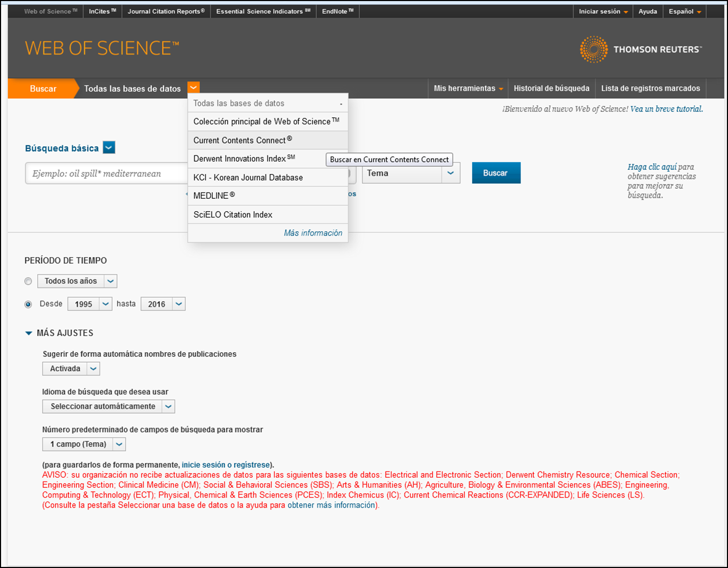This screenshot has height=568, width=728.
Task: Select the MEDLINE database entry
Action: [268, 196]
